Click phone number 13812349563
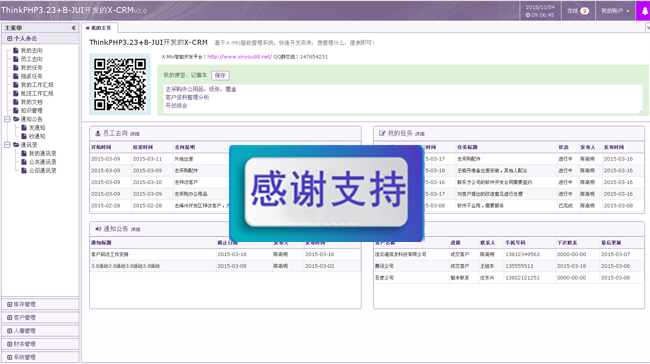The height and width of the screenshot is (364, 650). pos(522,254)
